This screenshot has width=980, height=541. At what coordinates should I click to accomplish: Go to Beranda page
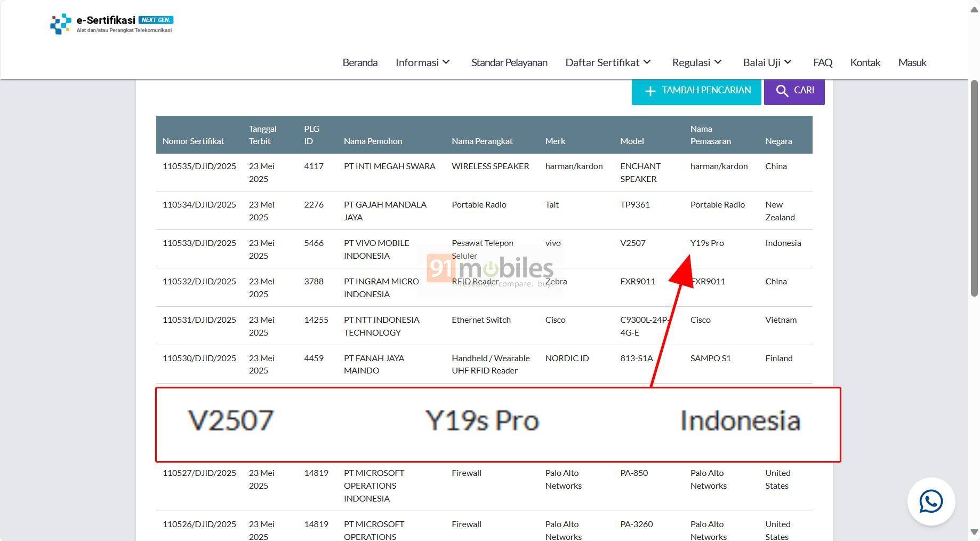tap(360, 62)
